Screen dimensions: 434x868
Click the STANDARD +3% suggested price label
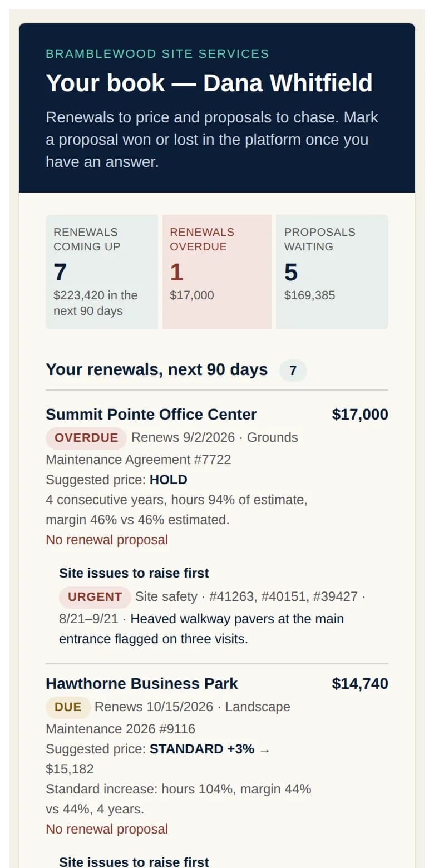click(202, 749)
